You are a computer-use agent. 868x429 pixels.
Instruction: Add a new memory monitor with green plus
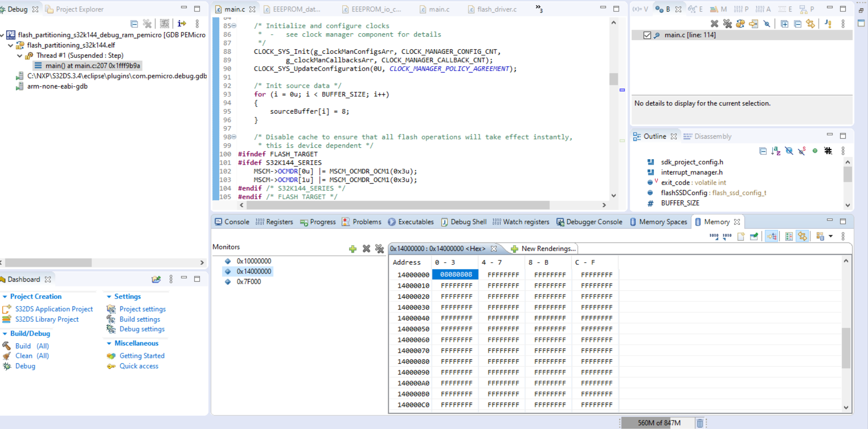coord(352,249)
